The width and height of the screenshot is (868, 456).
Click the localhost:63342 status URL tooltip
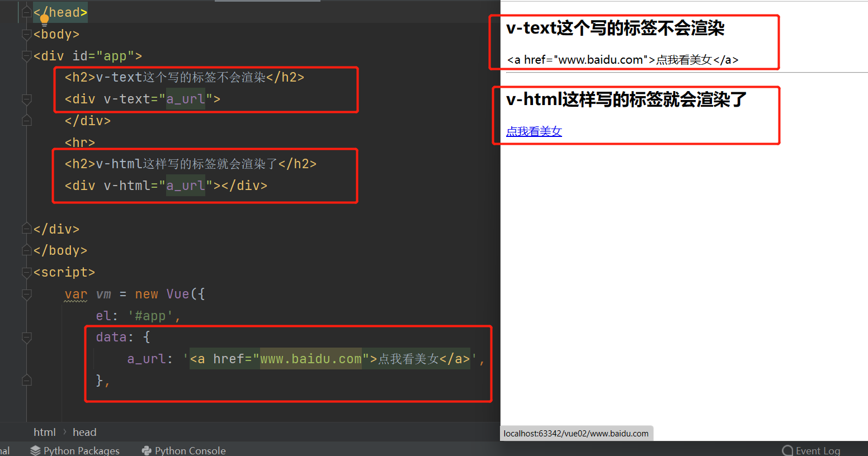tap(576, 433)
